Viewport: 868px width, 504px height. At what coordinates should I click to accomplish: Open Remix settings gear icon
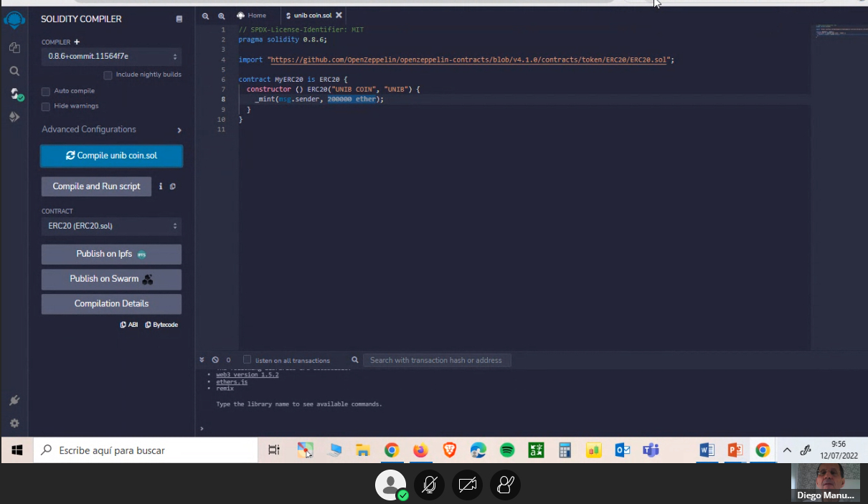14,423
